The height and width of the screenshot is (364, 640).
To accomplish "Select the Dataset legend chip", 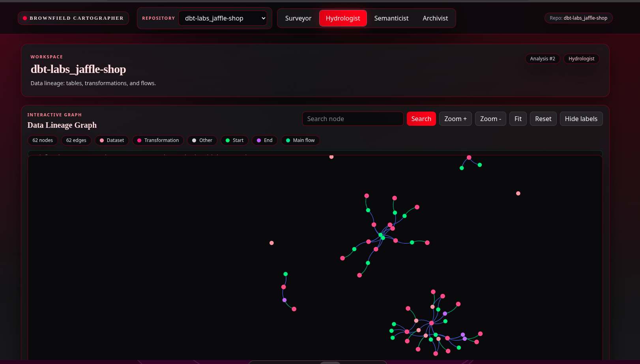I will [x=112, y=140].
